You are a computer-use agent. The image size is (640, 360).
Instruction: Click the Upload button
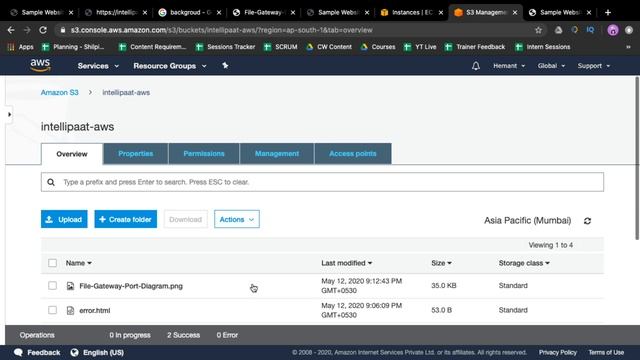coord(64,219)
